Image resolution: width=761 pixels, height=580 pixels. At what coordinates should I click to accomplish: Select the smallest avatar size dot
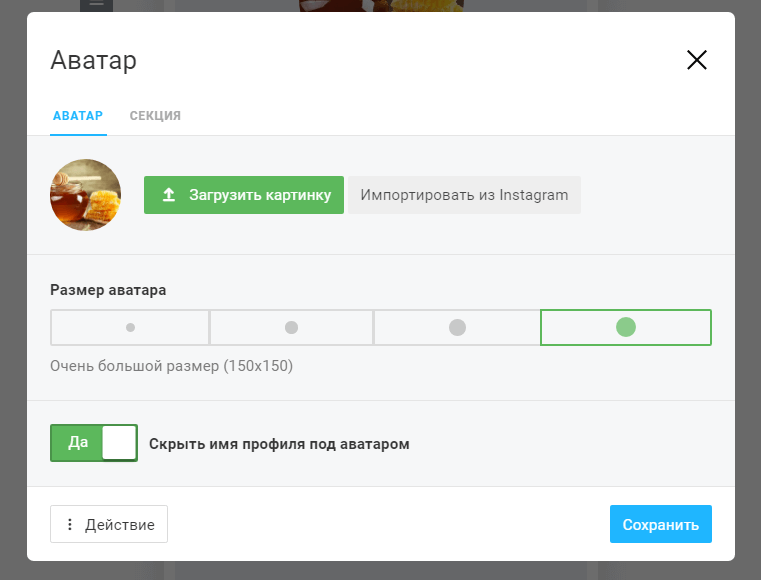coord(130,327)
